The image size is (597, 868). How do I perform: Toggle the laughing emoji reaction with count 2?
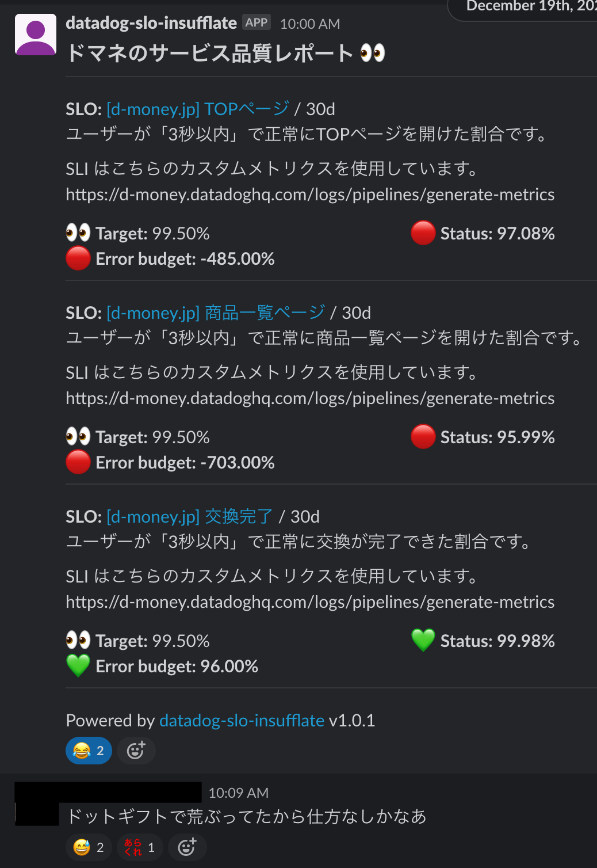[x=89, y=751]
